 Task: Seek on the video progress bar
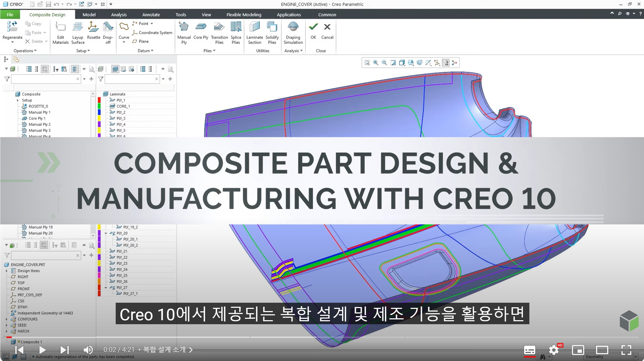click(x=322, y=337)
